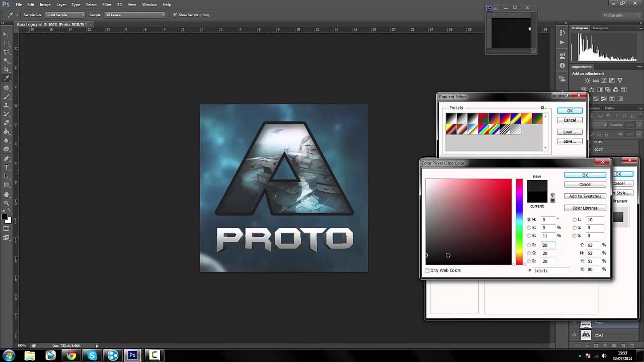This screenshot has width=644, height=362.
Task: Click the web-safe color cube warning icon
Action: (x=552, y=195)
